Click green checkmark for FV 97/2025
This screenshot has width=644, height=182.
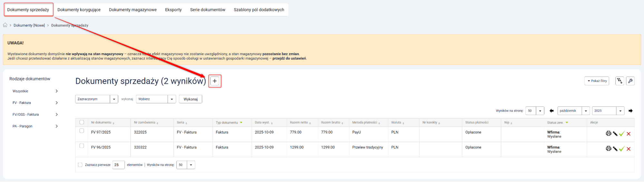point(622,134)
